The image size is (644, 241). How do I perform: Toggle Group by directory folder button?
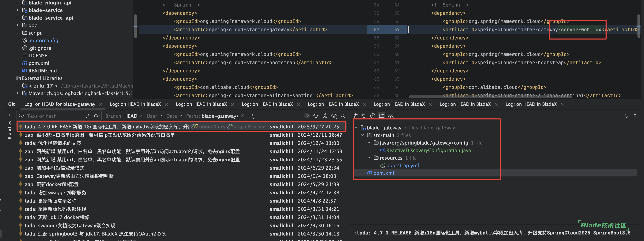tap(381, 116)
